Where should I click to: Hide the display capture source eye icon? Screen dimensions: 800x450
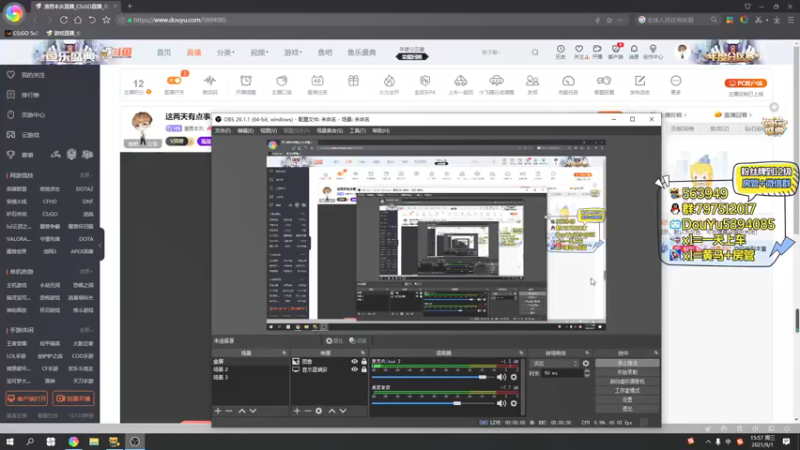354,369
